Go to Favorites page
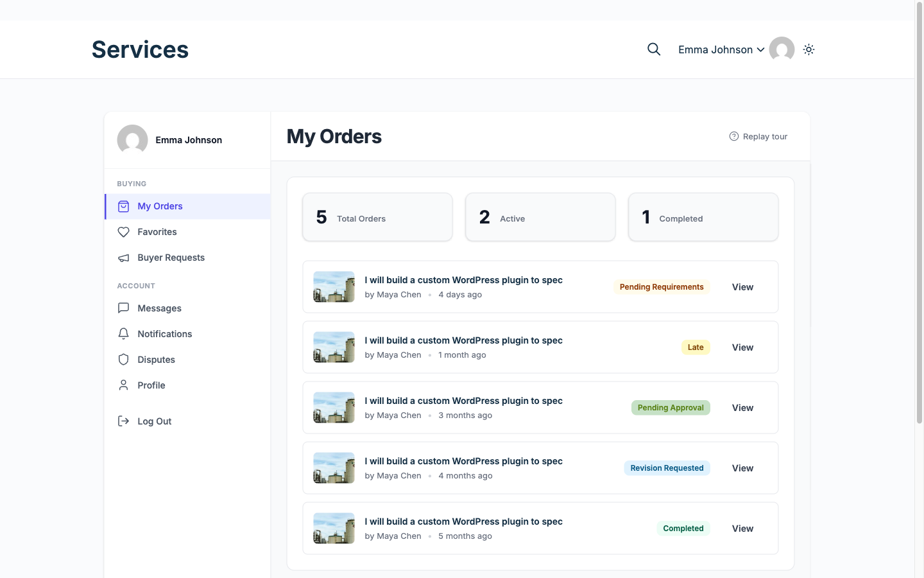This screenshot has height=578, width=924. pyautogui.click(x=187, y=232)
